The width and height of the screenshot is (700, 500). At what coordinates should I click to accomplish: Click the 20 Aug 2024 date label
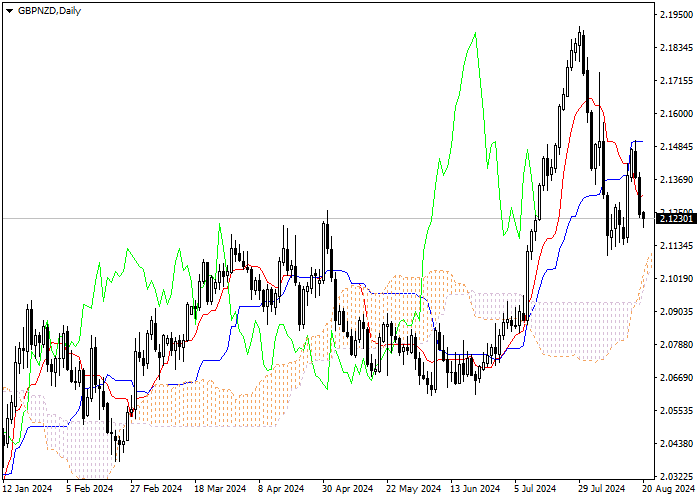[x=668, y=489]
